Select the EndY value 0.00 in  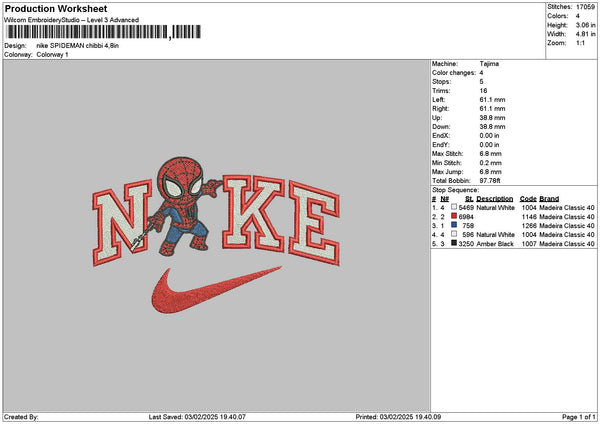[x=489, y=145]
